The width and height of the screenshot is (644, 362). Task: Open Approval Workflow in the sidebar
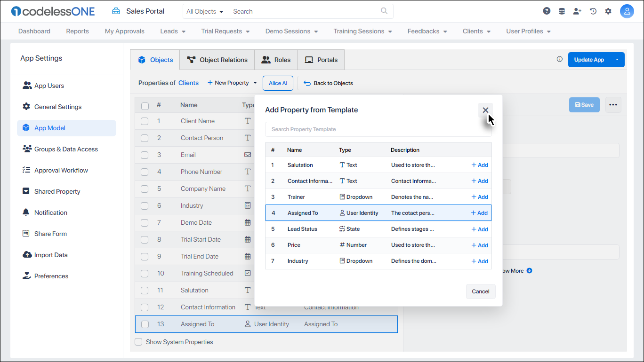click(x=66, y=170)
